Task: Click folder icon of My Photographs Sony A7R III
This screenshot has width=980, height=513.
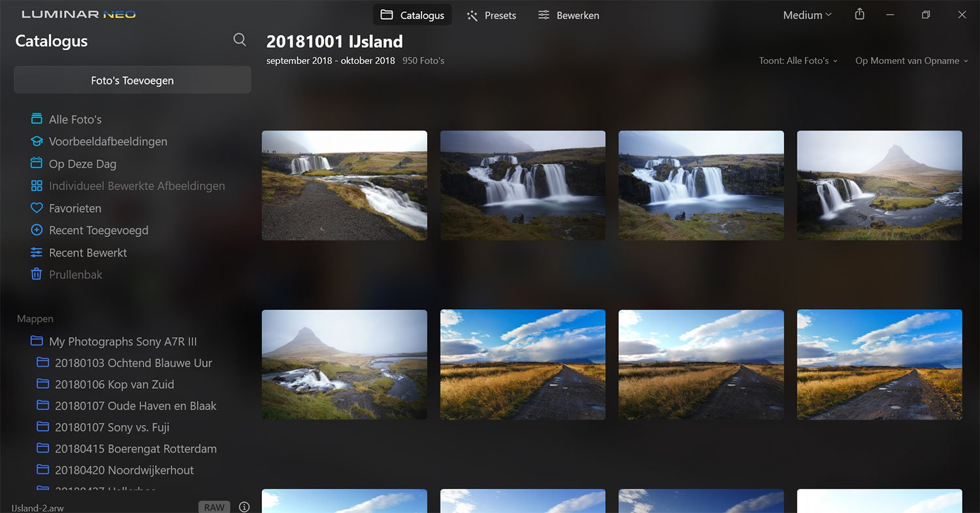Action: (37, 341)
